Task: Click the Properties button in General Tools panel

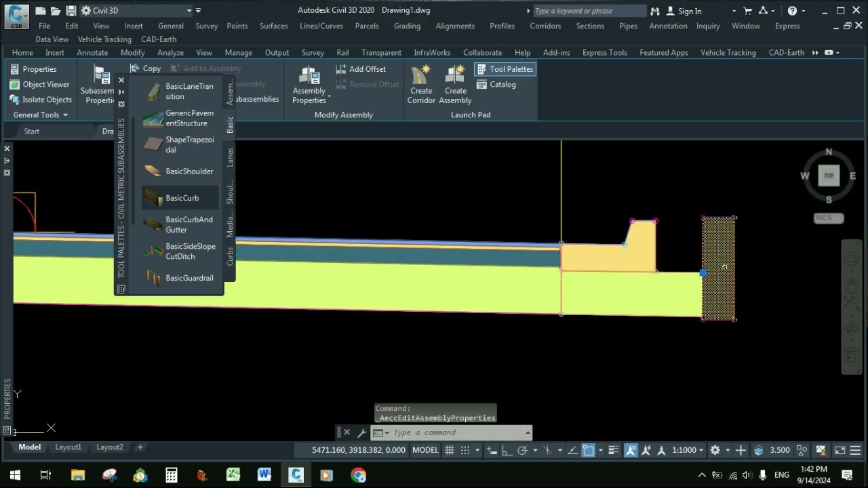Action: (x=33, y=69)
